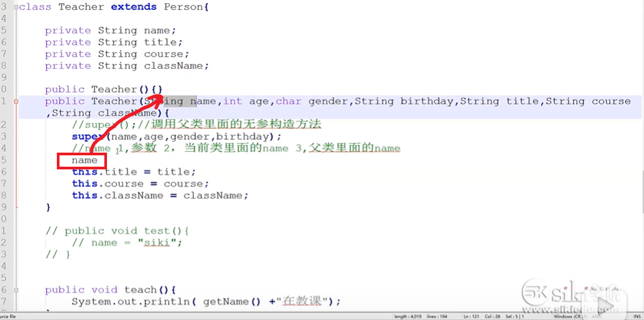
Task: Collapse the Teacher constructor fold marker on line 11
Action: click(16, 101)
